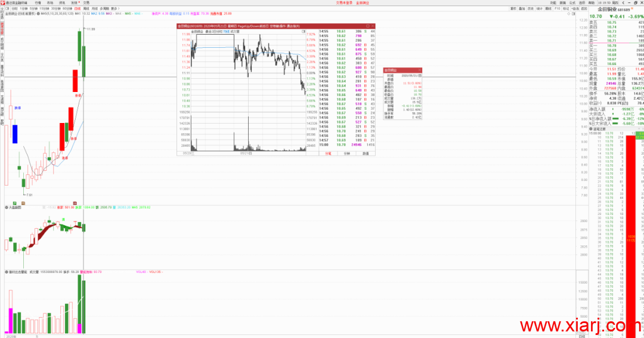Image resolution: width=644 pixels, height=338 pixels.
Task: Select the 日线 daily chart period
Action: tap(77, 8)
